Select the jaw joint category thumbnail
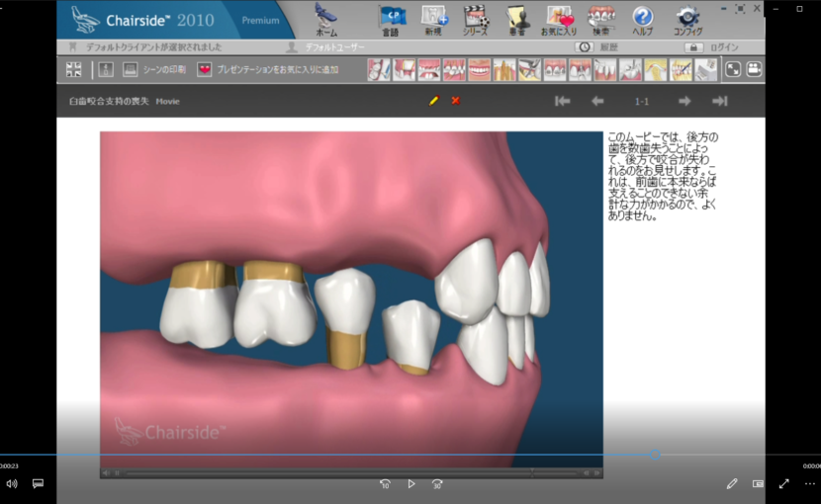The width and height of the screenshot is (821, 504). click(656, 69)
